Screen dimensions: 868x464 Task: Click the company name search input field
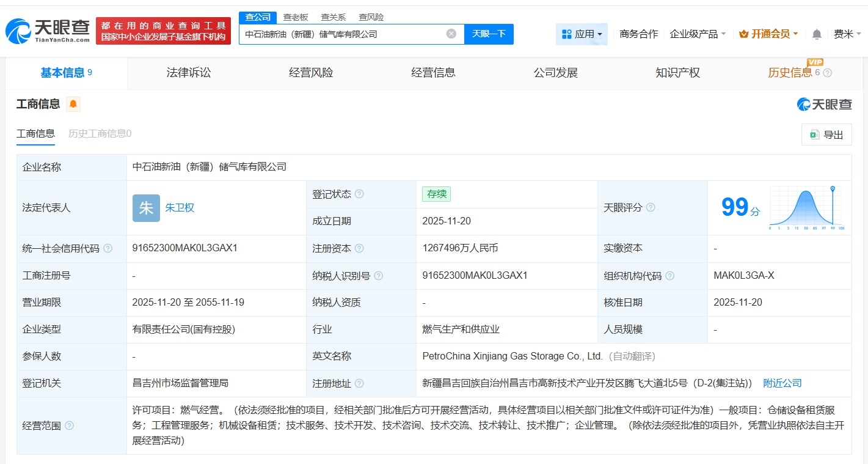[342, 34]
